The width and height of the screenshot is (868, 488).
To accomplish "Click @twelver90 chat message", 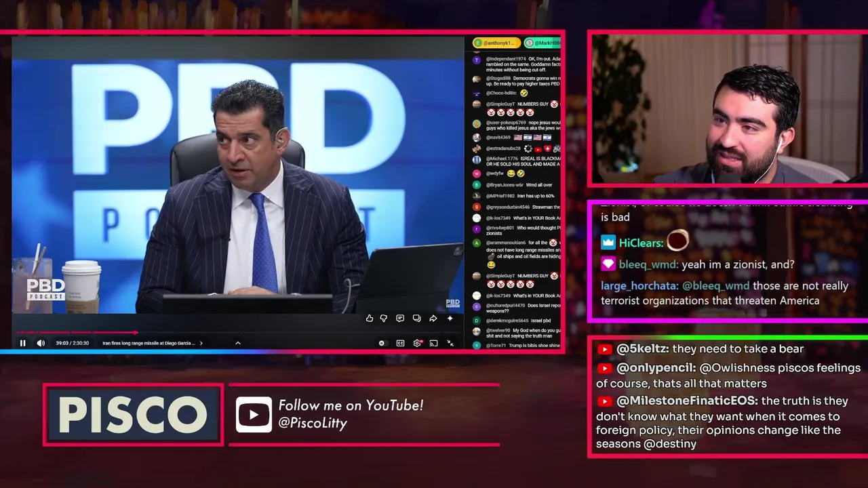I will point(523,333).
